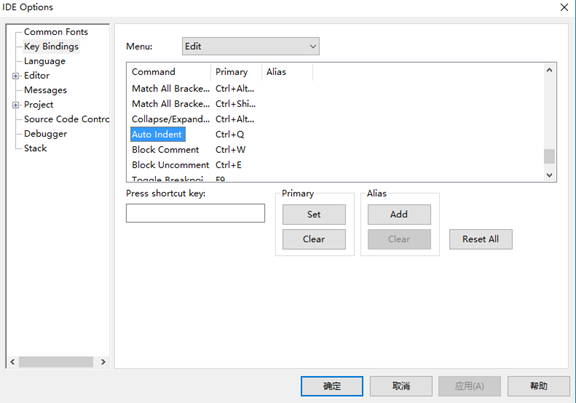Open Source Code Control options
576x403 pixels.
click(66, 119)
